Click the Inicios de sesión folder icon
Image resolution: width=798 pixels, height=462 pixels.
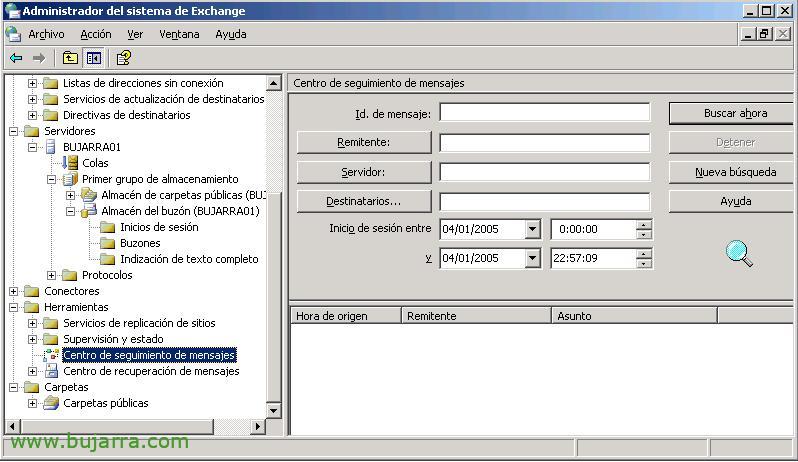[x=107, y=227]
